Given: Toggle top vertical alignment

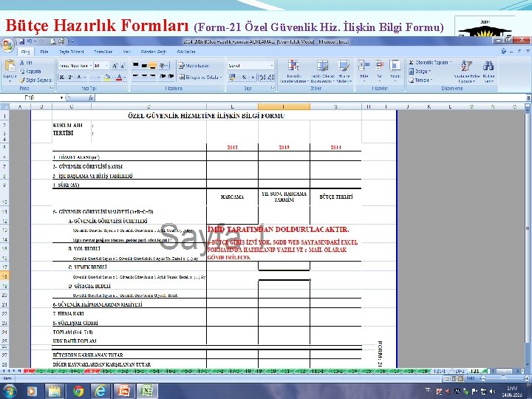Looking at the screenshot, I should point(135,66).
